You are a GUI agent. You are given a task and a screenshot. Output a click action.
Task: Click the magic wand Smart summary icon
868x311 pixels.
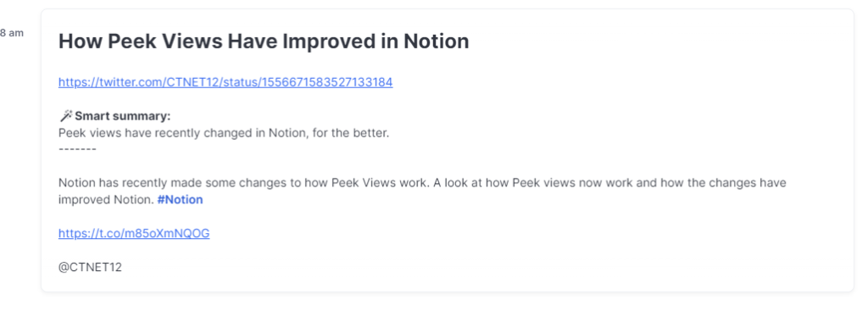click(x=65, y=115)
